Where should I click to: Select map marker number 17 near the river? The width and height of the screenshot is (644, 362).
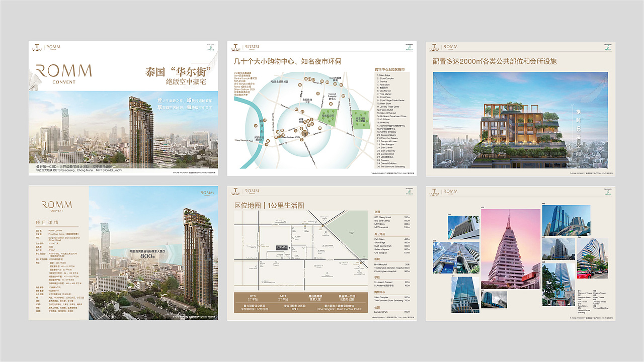tap(256, 126)
